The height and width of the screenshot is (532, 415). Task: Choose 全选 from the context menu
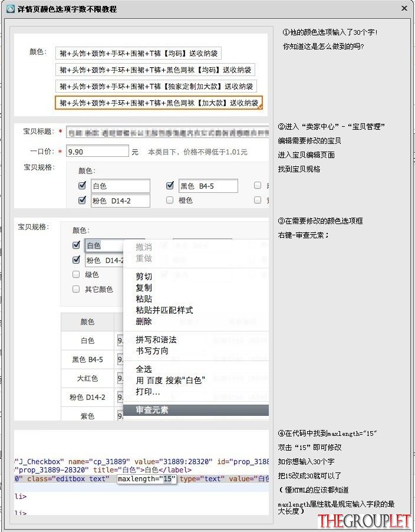tap(144, 369)
